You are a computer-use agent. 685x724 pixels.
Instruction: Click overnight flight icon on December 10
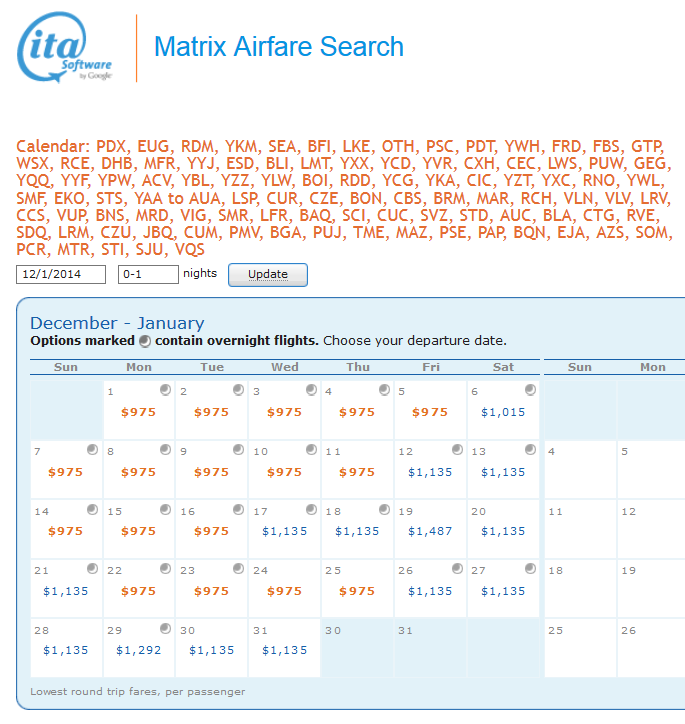pos(311,450)
